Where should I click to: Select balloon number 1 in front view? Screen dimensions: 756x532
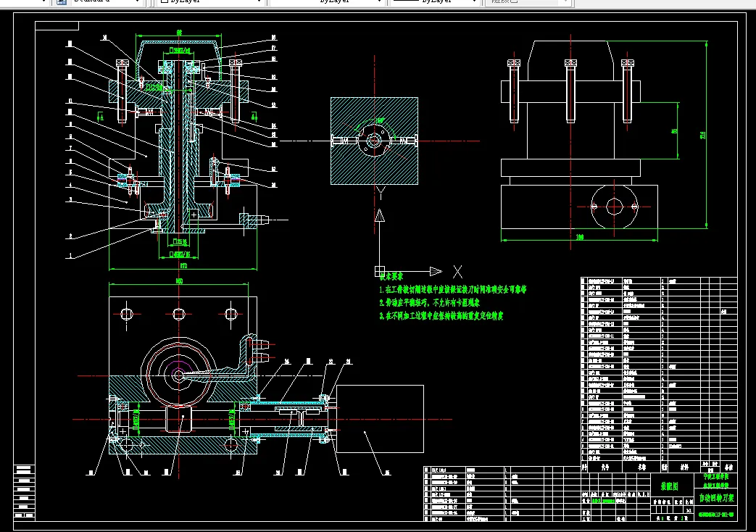tap(70, 257)
